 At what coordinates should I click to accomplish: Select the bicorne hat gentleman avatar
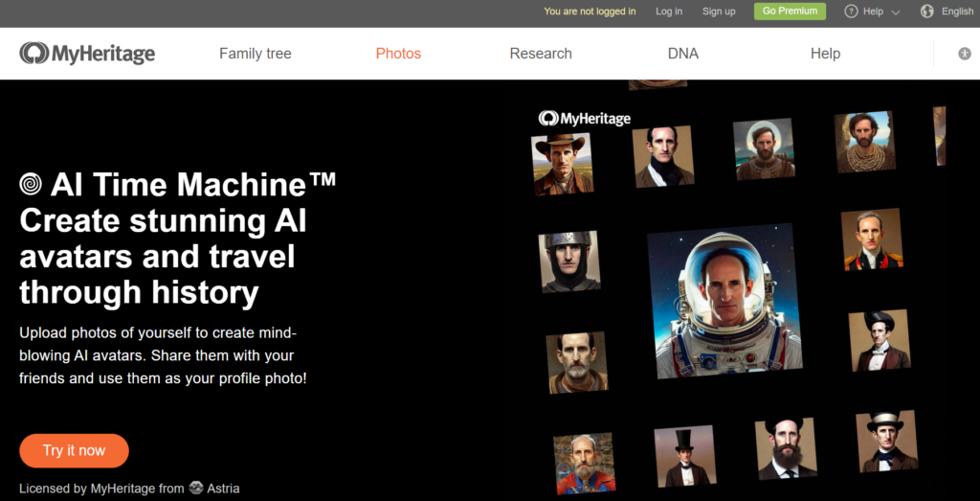[880, 340]
